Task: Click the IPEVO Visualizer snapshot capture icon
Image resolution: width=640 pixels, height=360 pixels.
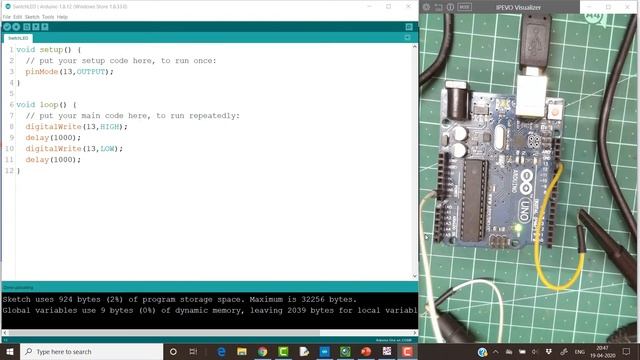Action: click(x=438, y=7)
